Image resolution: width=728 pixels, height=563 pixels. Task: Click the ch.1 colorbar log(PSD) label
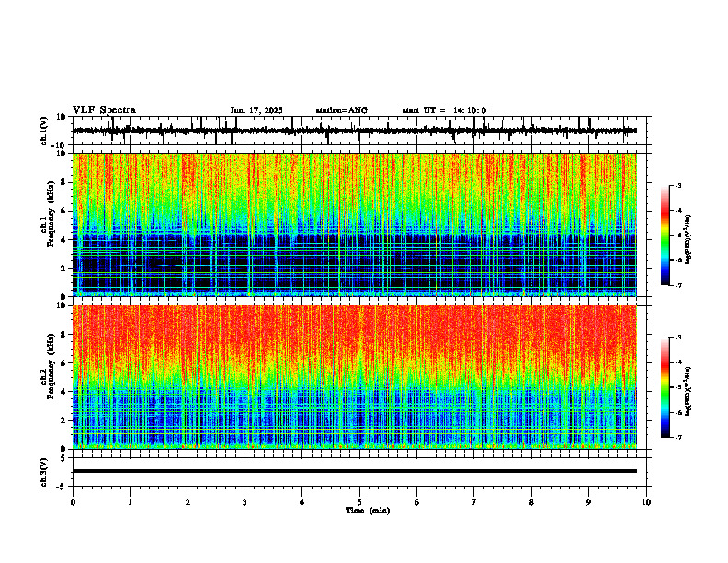click(x=688, y=240)
